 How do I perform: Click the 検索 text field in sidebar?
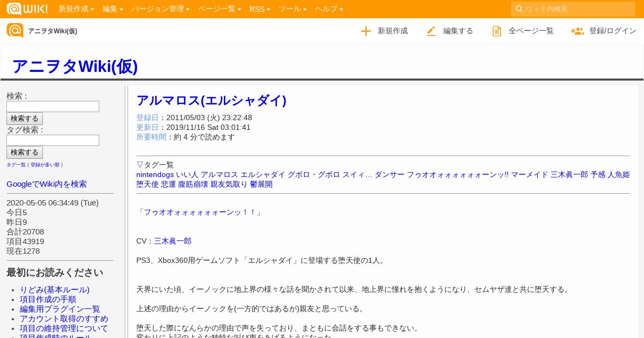(x=53, y=107)
